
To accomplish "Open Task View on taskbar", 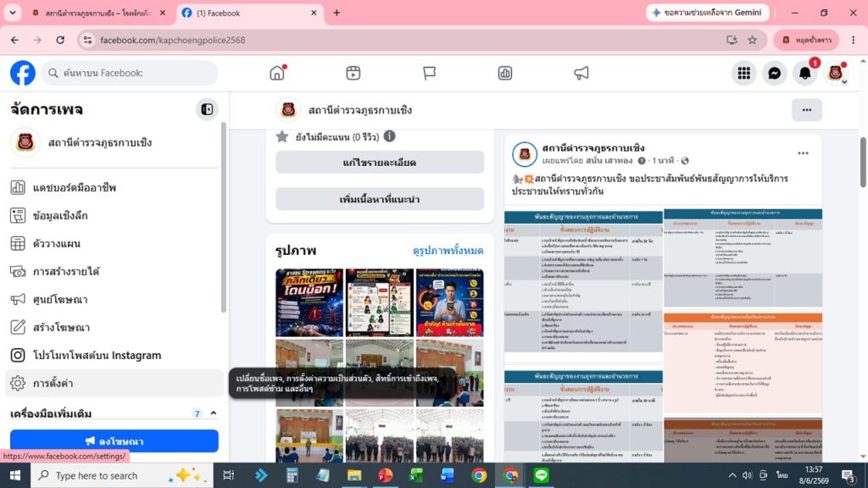I will [x=228, y=475].
